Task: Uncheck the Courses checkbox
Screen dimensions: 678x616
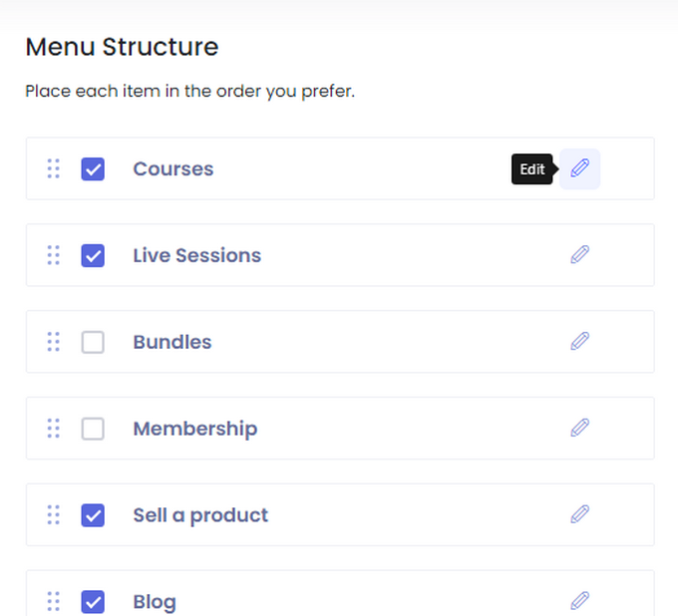Action: pyautogui.click(x=93, y=168)
